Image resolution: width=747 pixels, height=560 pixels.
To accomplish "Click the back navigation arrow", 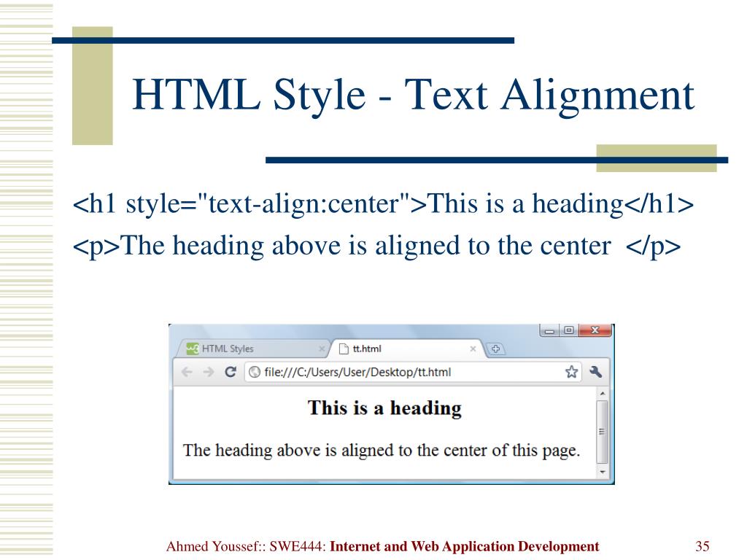I will pos(187,371).
